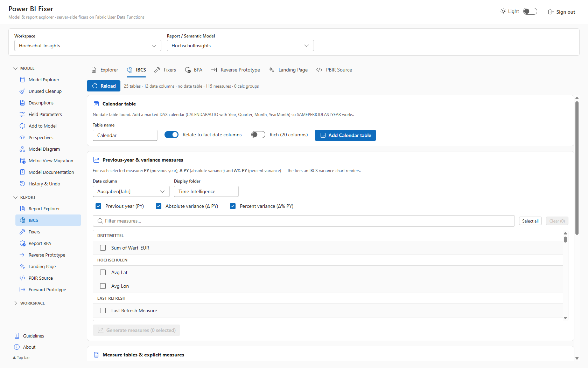
Task: Toggle the Light/dark theme switch
Action: pos(530,11)
